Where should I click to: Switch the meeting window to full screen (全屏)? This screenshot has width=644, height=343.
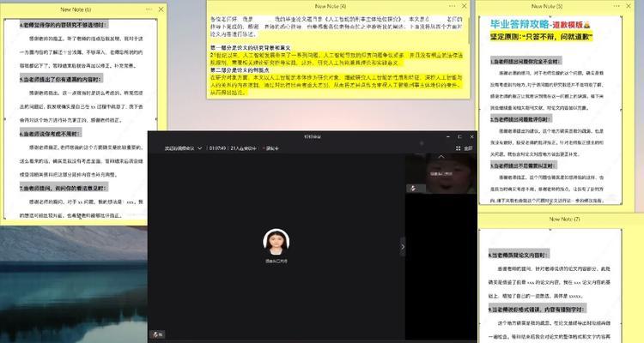(464, 148)
